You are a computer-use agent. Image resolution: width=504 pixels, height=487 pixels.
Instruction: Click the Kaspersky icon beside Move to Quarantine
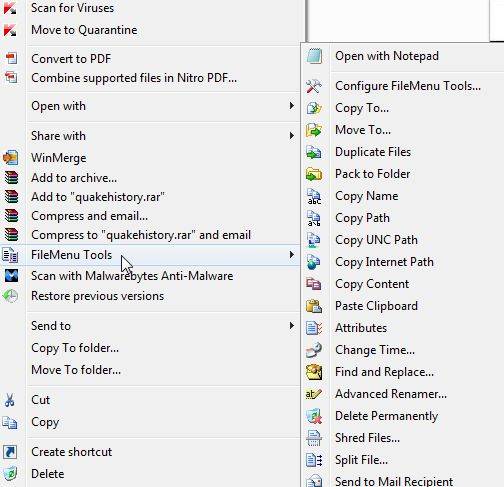tap(10, 30)
